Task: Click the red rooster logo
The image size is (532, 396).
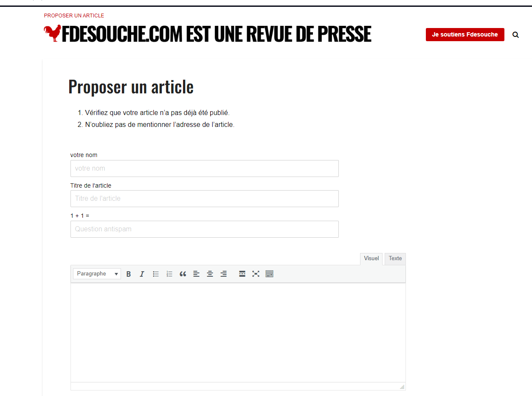Action: pyautogui.click(x=52, y=34)
